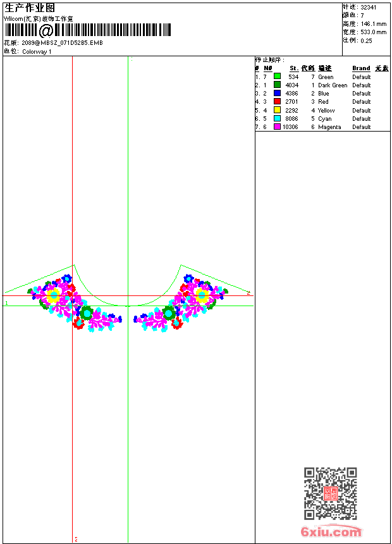
Task: Click the file name 2089@MBSZ_071D52B5.EMB
Action: 63,43
